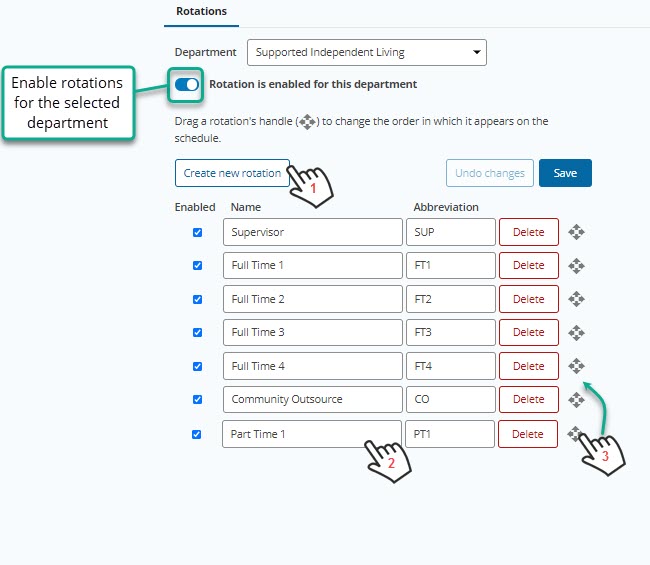Delete the Supervisor rotation

(x=529, y=232)
